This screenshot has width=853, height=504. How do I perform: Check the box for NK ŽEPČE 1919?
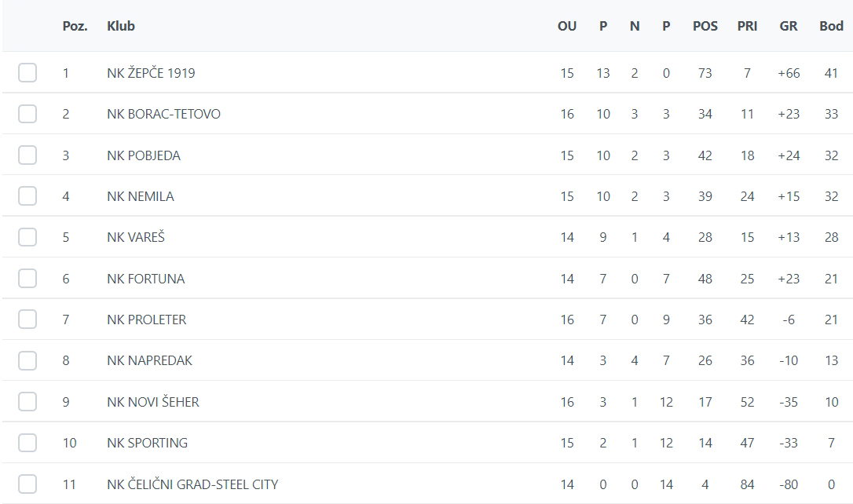pyautogui.click(x=27, y=73)
